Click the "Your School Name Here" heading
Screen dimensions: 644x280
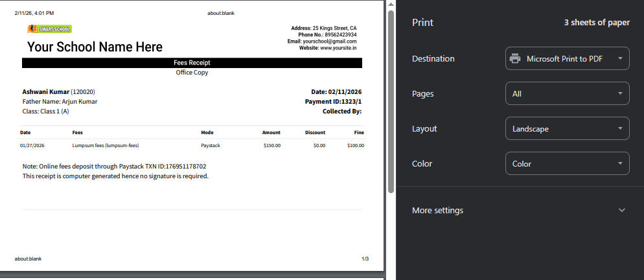pos(95,47)
